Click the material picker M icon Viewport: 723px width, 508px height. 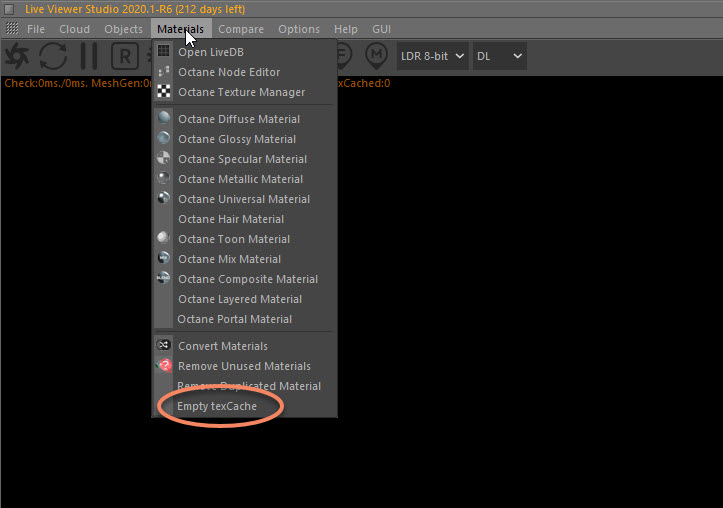pyautogui.click(x=377, y=56)
